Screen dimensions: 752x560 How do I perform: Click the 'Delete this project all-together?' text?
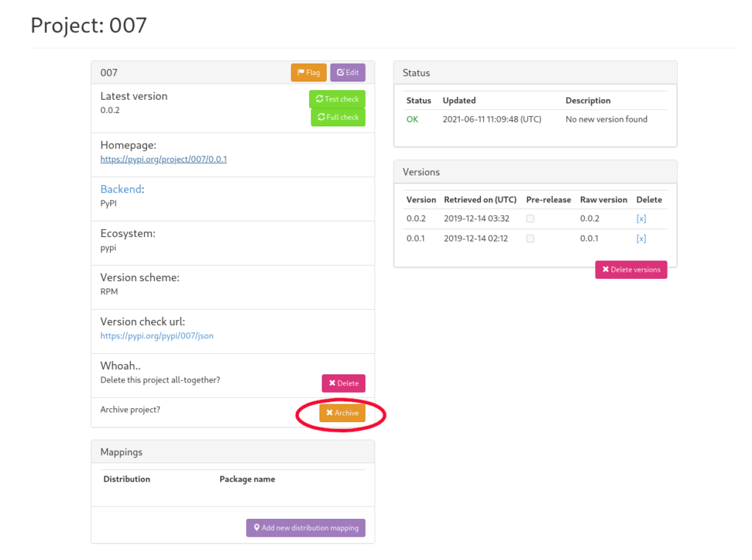(160, 379)
